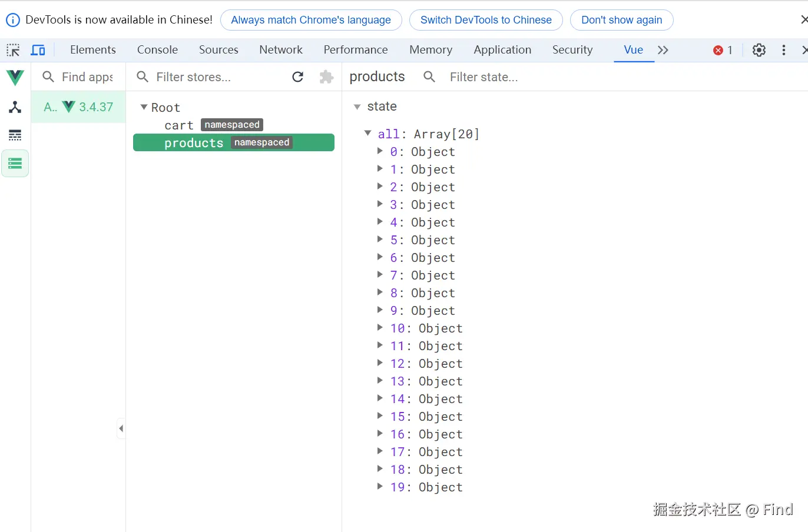Open the Vue components tree inspector icon

tap(15, 107)
